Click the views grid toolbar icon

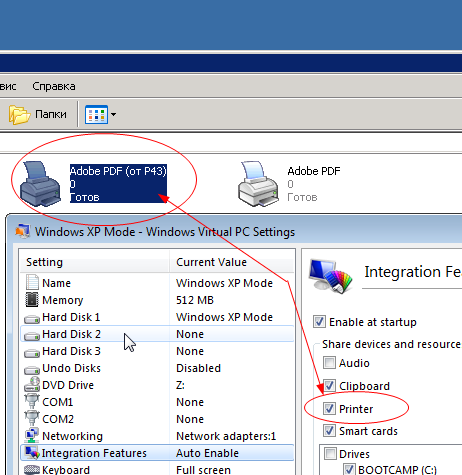pyautogui.click(x=96, y=114)
